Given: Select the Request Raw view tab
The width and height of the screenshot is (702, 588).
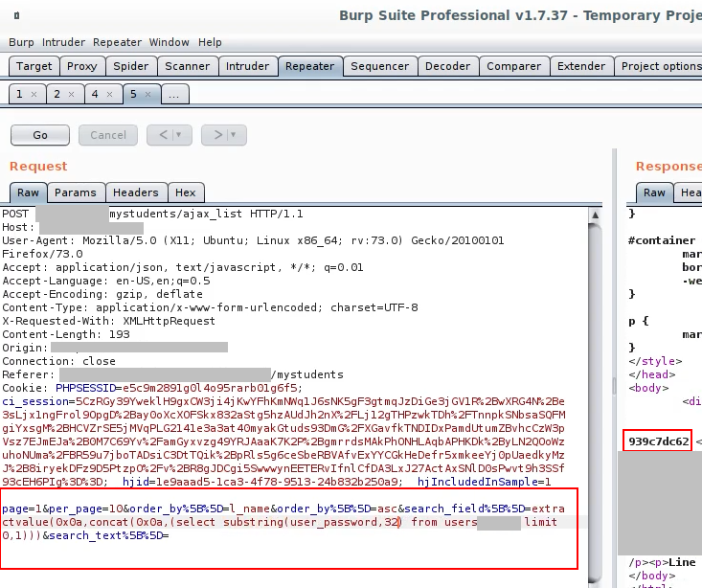Looking at the screenshot, I should (28, 192).
